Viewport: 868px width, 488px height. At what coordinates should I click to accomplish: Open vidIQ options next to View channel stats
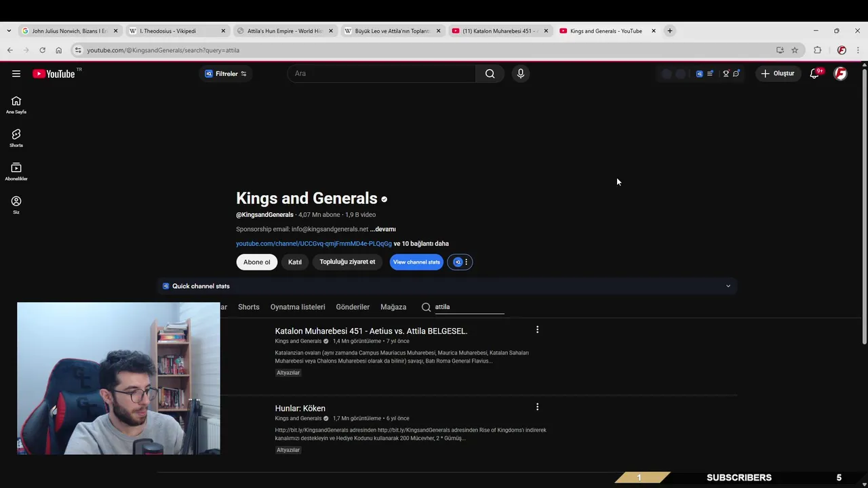click(460, 262)
